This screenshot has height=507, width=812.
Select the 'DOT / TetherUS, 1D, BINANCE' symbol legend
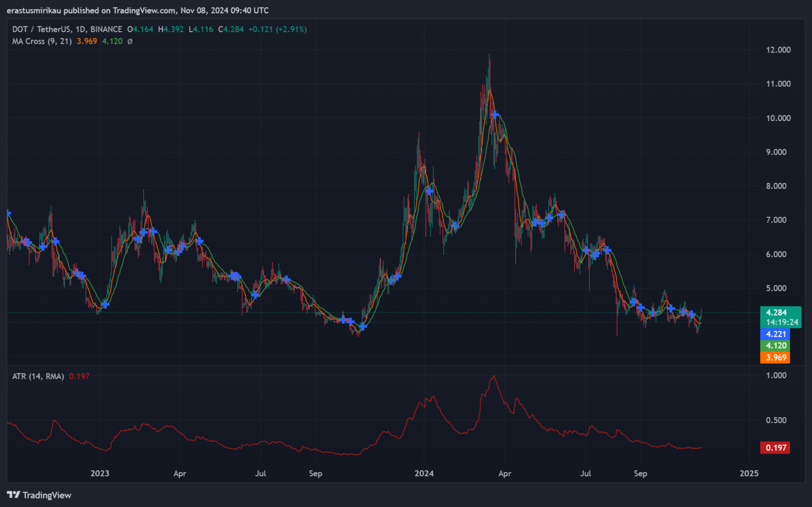tap(67, 29)
